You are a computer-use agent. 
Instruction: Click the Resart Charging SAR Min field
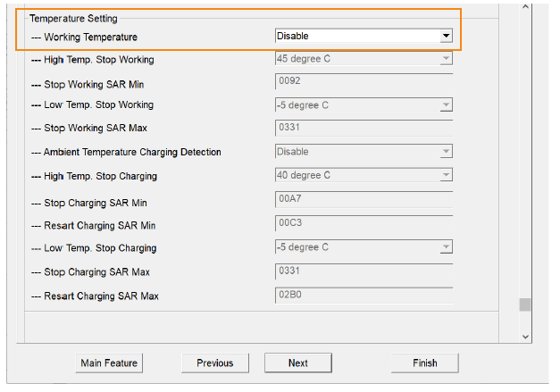pos(363,222)
